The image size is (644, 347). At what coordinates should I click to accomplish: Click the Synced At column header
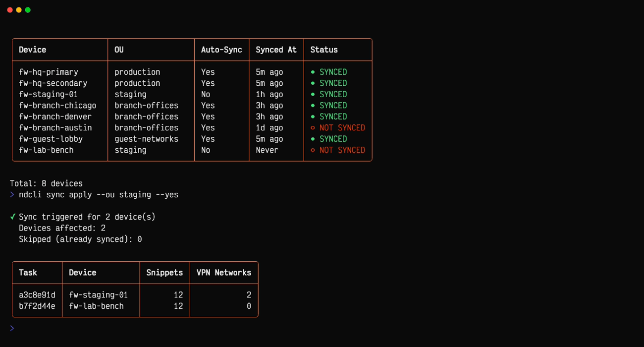pyautogui.click(x=275, y=50)
